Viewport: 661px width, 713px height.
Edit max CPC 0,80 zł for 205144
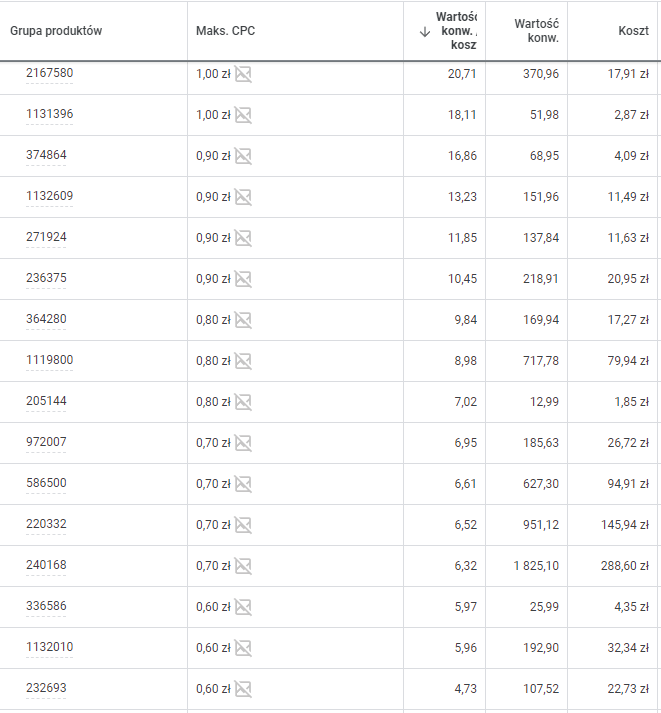tap(213, 402)
